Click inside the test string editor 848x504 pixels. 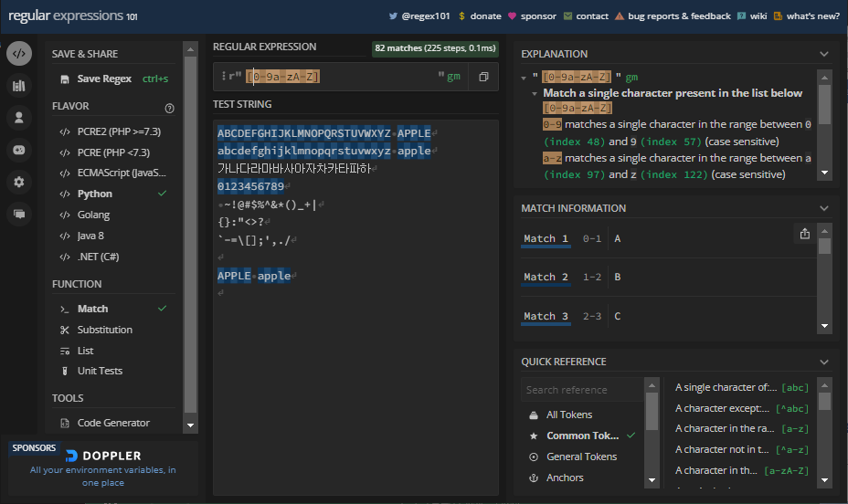point(355,308)
